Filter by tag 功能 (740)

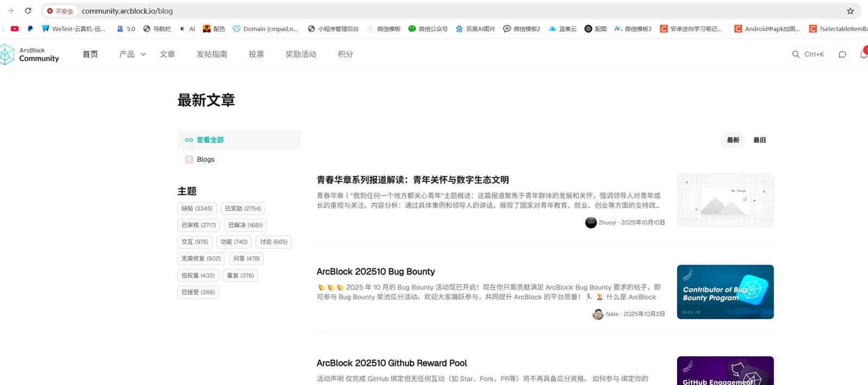234,242
